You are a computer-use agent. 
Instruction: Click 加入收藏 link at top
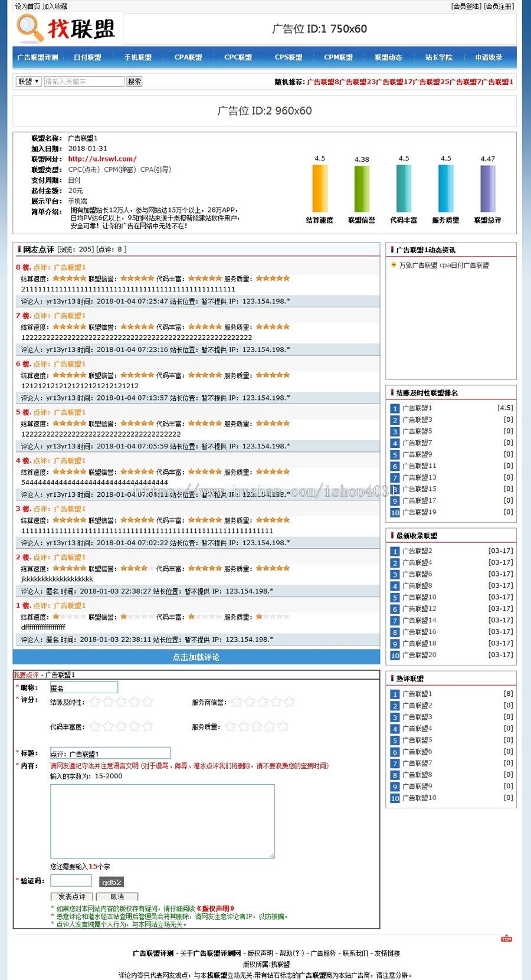tap(55, 6)
